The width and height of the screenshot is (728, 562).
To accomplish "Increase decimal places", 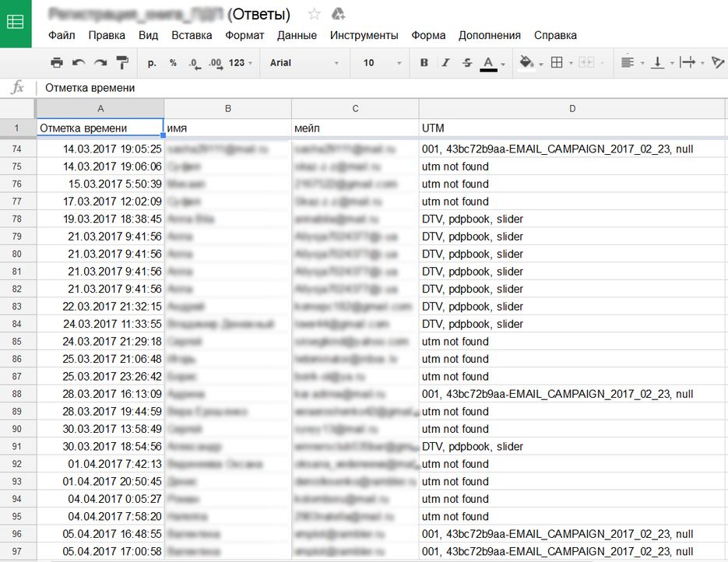I will [215, 63].
